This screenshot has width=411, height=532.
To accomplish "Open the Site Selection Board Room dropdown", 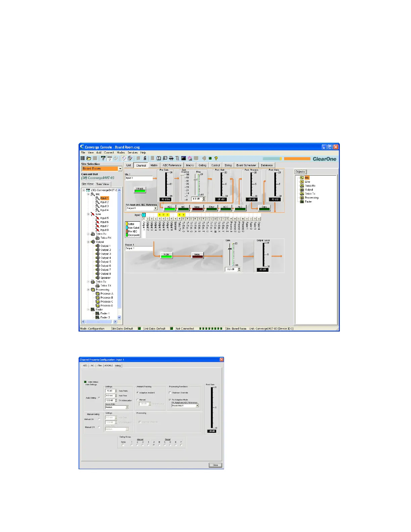I will coord(120,169).
